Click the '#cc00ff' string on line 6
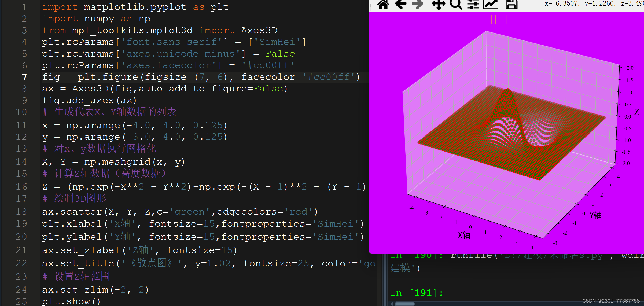This screenshot has height=306, width=644. tap(268, 65)
